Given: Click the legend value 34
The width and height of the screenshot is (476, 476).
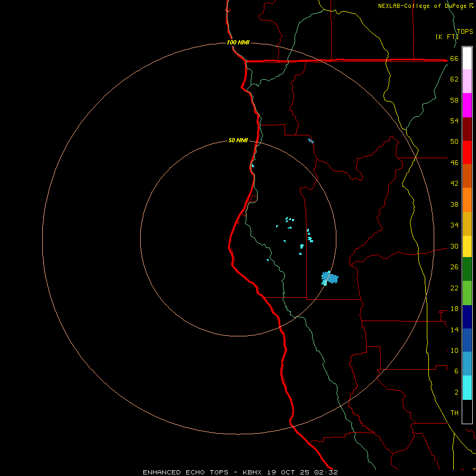Looking at the screenshot, I should [454, 225].
